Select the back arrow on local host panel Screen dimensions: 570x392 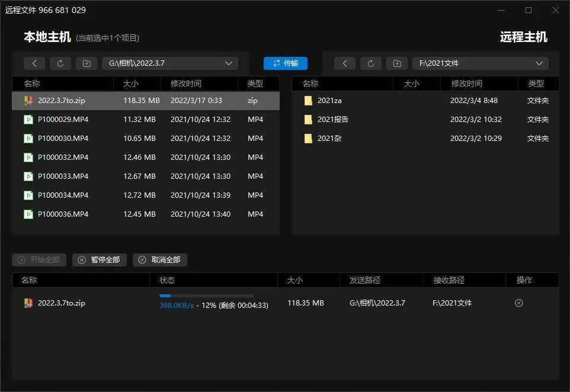click(34, 63)
